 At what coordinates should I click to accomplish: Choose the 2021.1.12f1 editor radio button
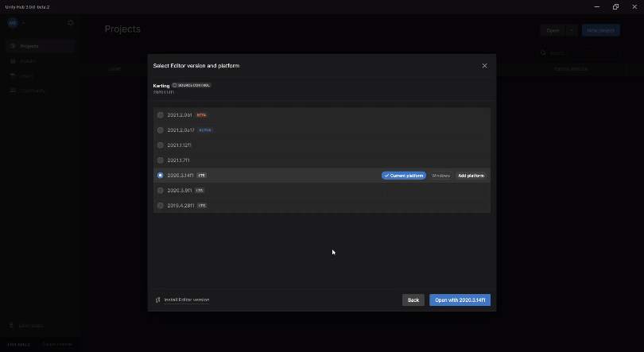pyautogui.click(x=161, y=145)
